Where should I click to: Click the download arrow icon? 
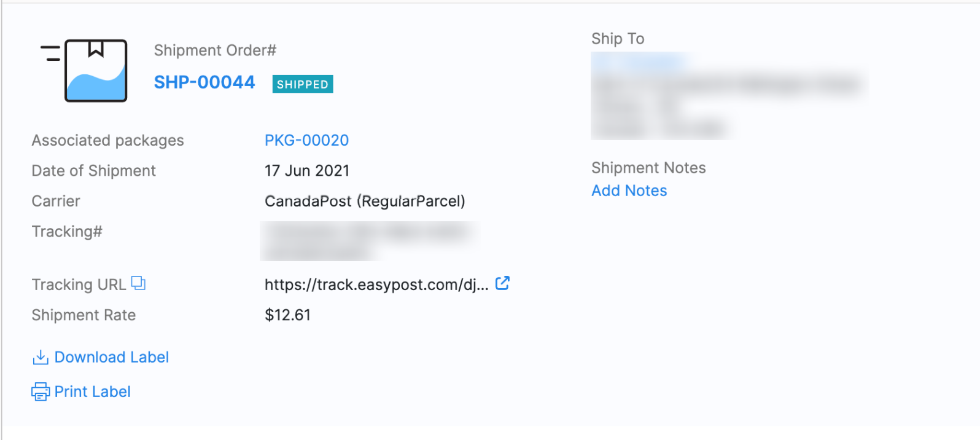[x=41, y=357]
